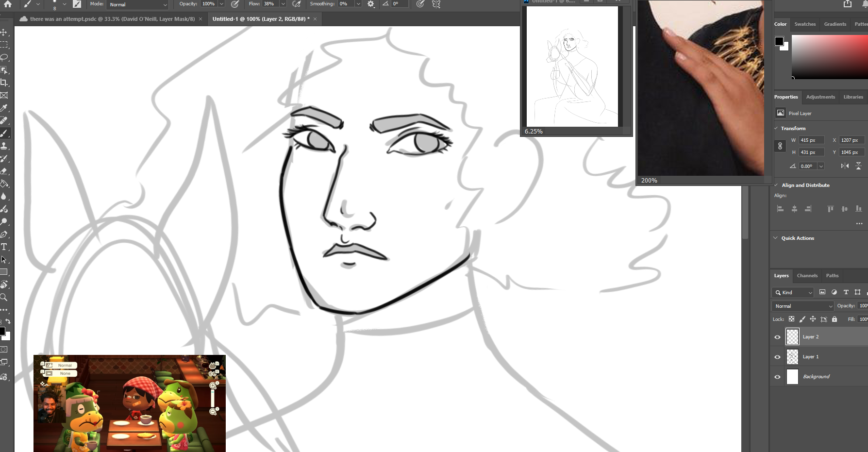Hide Layer 1 visibility eye
Image resolution: width=868 pixels, height=452 pixels.
point(777,357)
